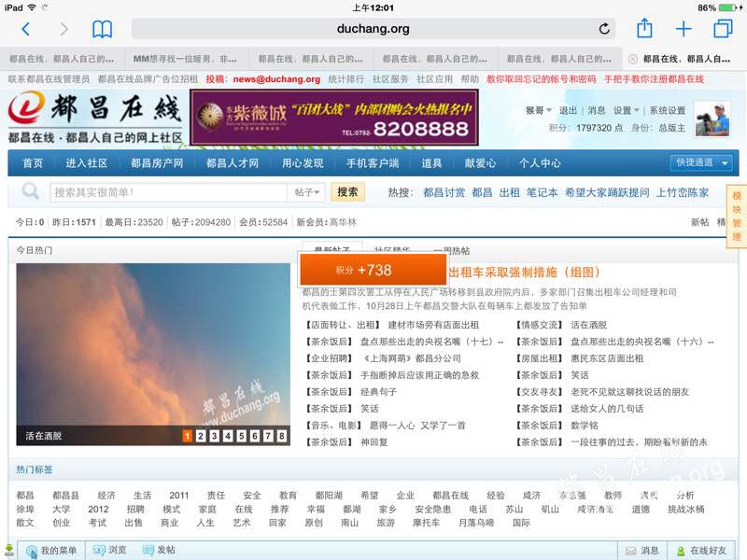747x560 pixels.
Task: Open 统计排行 top link
Action: coord(345,79)
